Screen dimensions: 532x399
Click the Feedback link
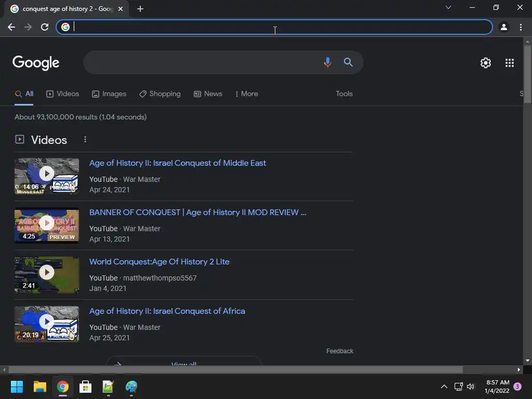tap(340, 351)
